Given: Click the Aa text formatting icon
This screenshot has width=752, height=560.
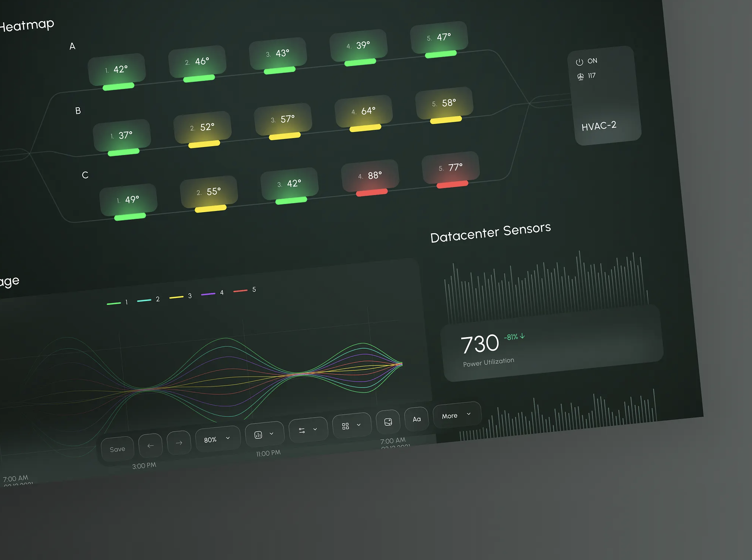Looking at the screenshot, I should coord(416,419).
